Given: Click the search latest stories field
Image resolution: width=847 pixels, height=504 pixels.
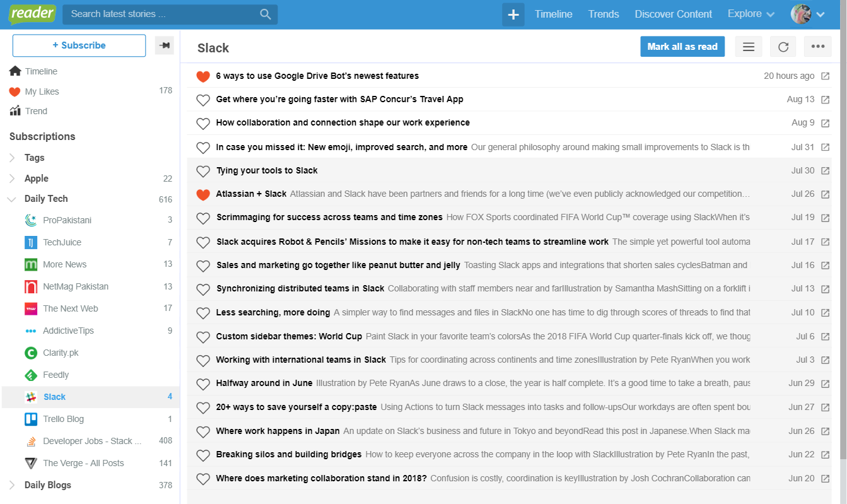Looking at the screenshot, I should (170, 14).
